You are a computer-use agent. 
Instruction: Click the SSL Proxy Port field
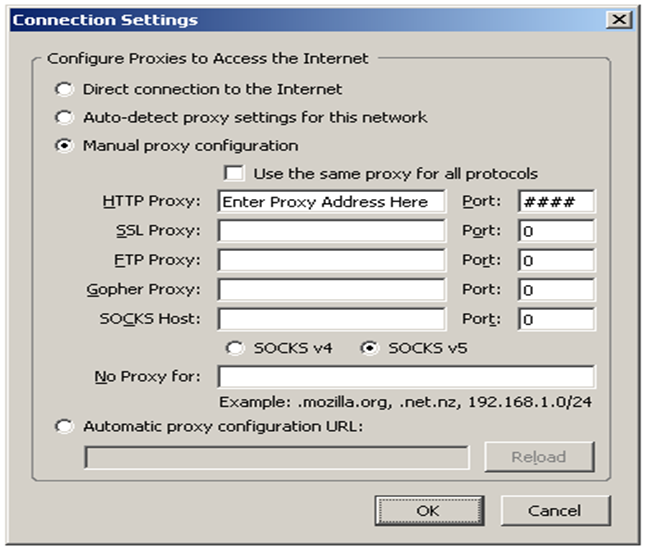pyautogui.click(x=556, y=231)
